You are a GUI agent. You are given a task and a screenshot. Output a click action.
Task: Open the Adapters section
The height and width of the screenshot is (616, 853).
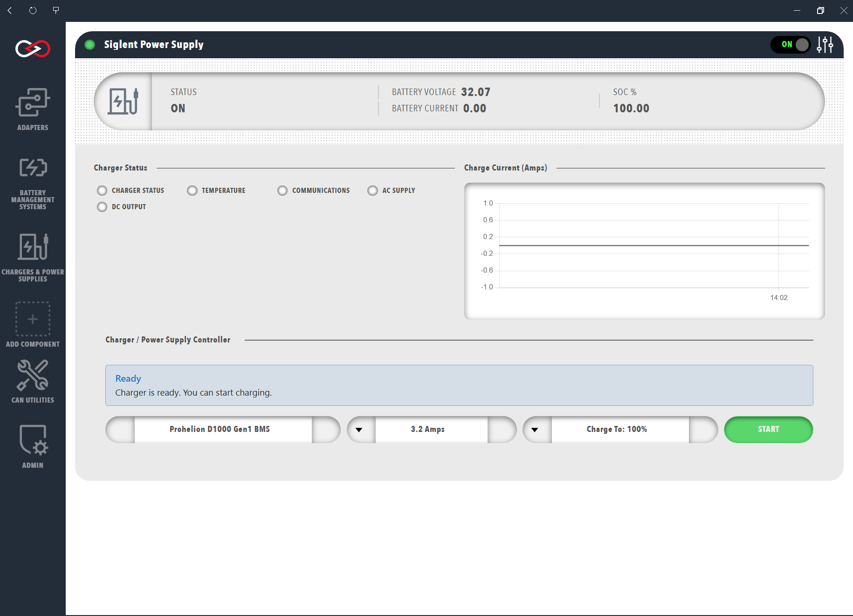pyautogui.click(x=33, y=109)
